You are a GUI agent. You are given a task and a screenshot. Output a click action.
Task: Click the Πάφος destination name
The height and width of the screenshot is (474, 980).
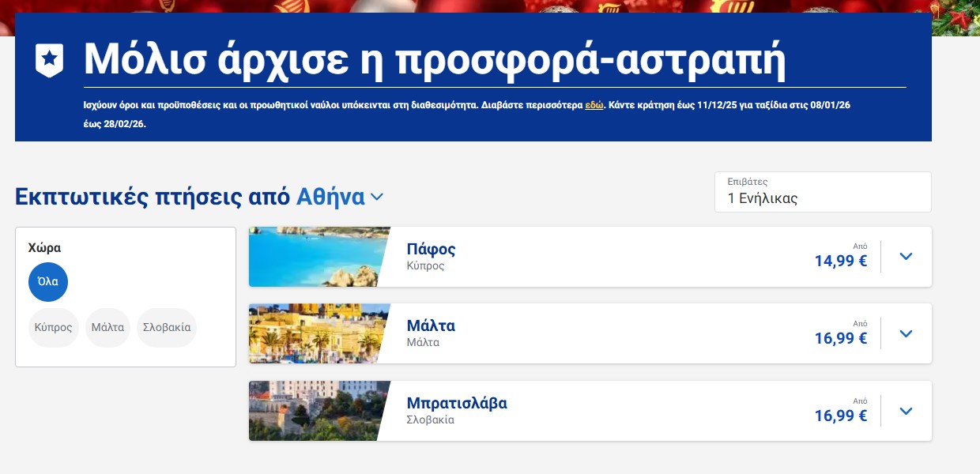tap(431, 250)
